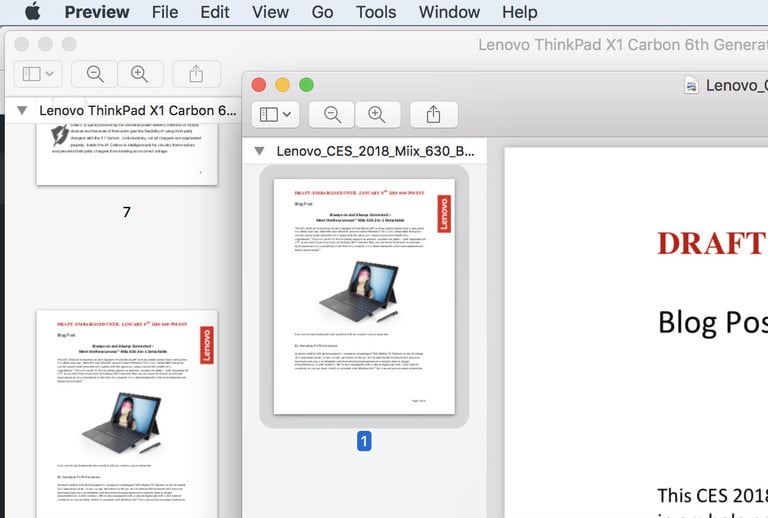Open the Help menu
The height and width of the screenshot is (518, 768).
[520, 12]
